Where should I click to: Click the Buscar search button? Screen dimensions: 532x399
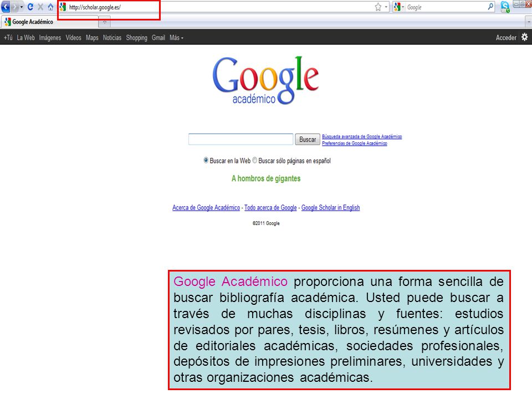308,140
